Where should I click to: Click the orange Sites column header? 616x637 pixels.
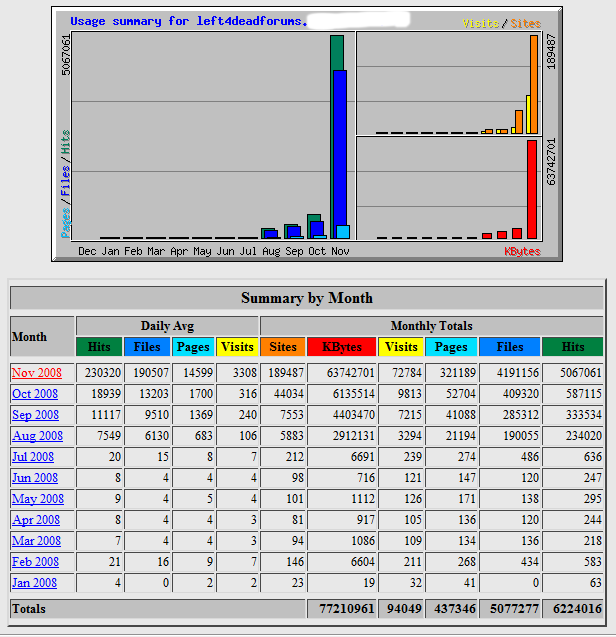[283, 347]
